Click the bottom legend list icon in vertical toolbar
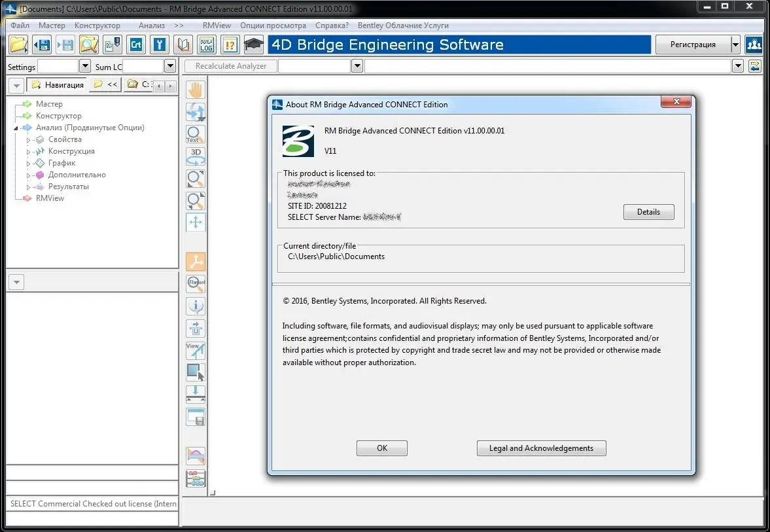770x532 pixels. 196,478
